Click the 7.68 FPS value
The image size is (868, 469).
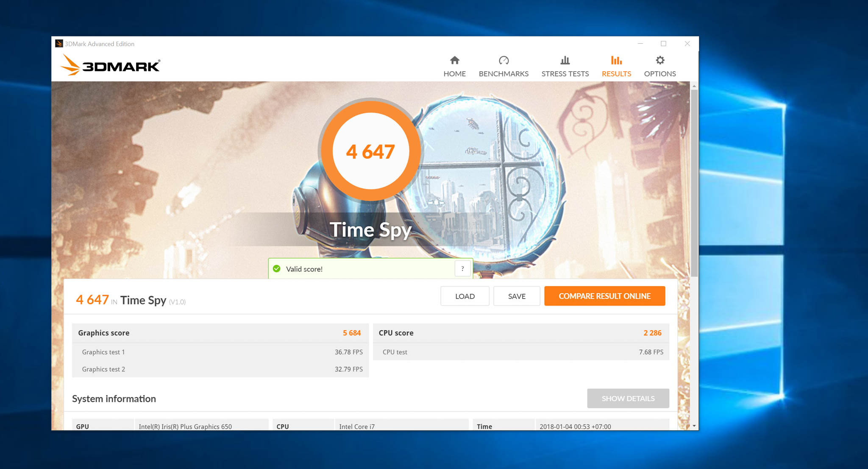651,352
